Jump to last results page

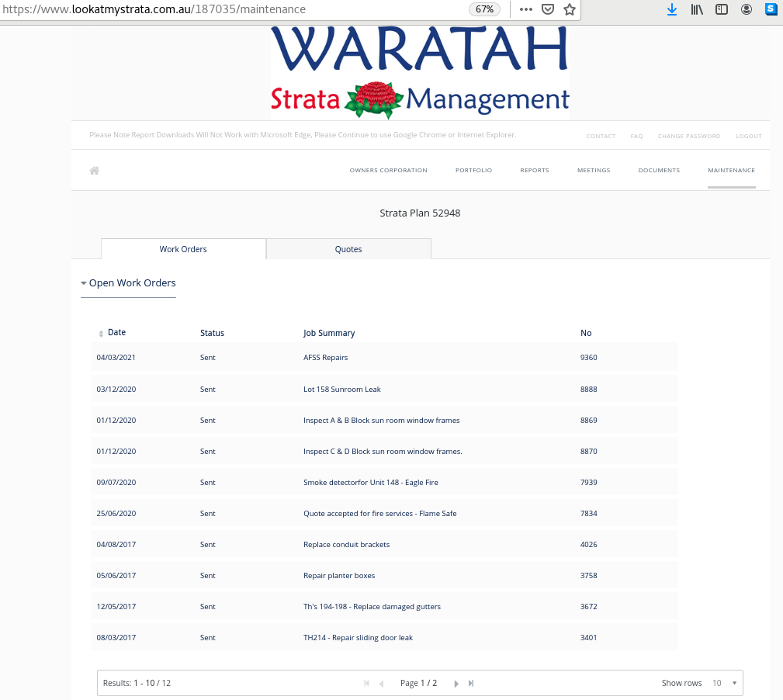[471, 683]
